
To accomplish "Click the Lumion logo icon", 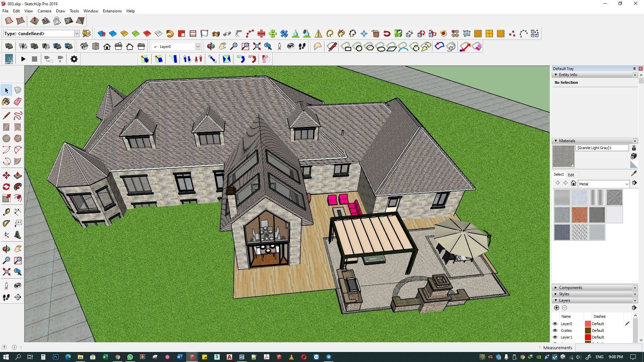I will [9, 59].
